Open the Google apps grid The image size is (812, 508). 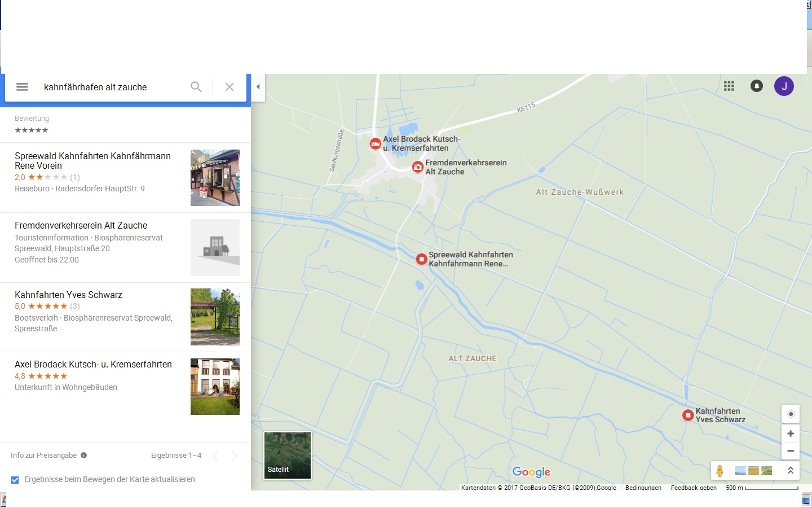tap(729, 86)
